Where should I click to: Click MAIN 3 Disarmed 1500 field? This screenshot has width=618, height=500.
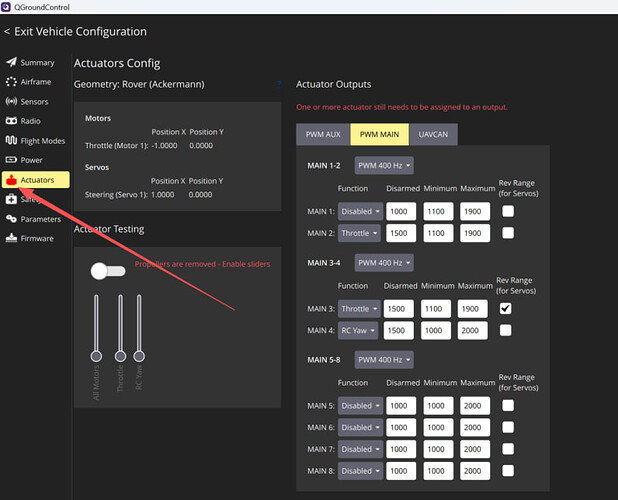[x=398, y=309]
